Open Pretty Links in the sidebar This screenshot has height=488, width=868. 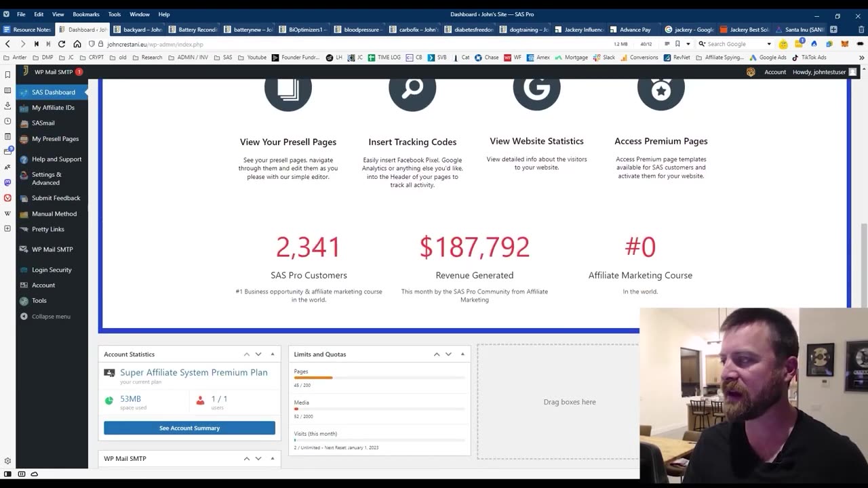[x=52, y=229]
